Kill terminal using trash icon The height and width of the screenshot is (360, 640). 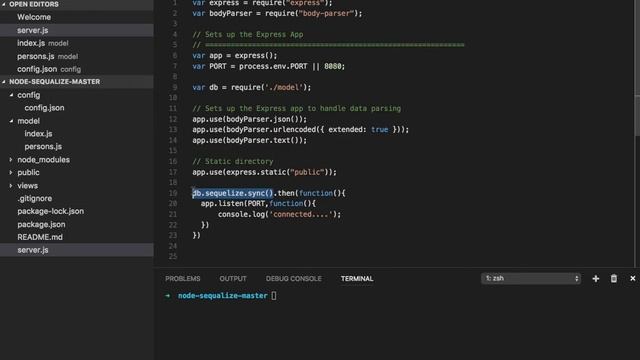point(613,278)
